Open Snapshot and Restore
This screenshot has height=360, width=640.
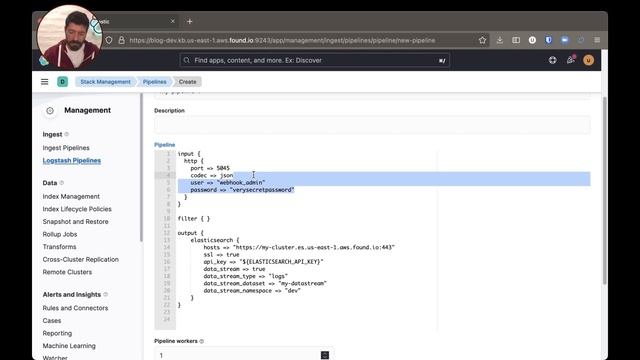[76, 222]
